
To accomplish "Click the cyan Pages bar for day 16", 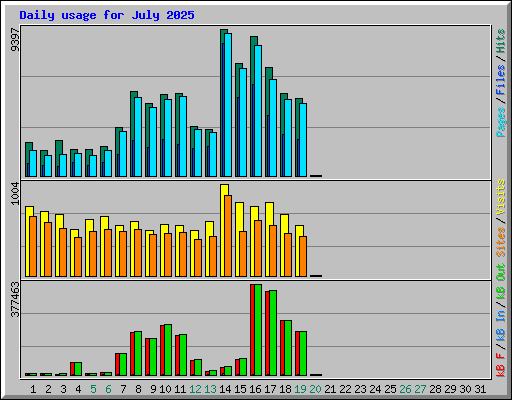I will [258, 111].
